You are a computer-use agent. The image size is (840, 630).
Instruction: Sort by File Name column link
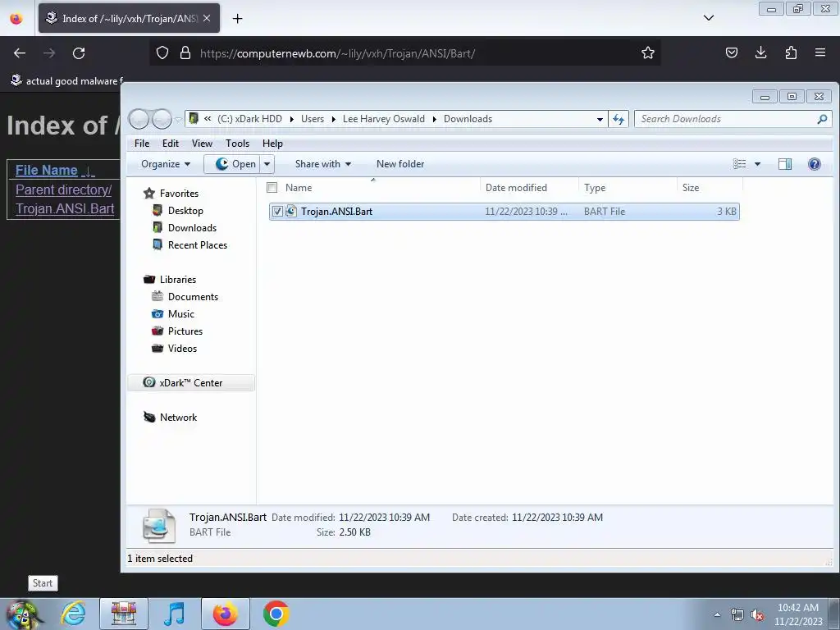pyautogui.click(x=47, y=171)
